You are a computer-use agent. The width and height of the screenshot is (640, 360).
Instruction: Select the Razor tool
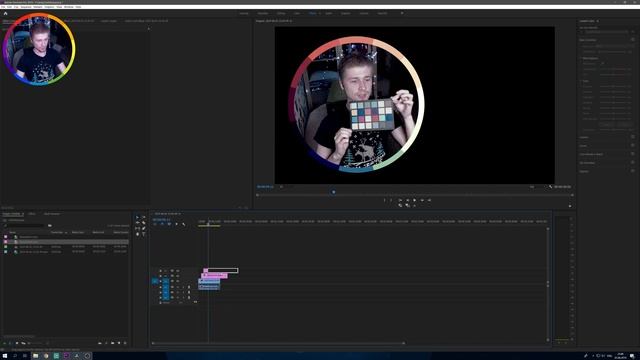pos(144,223)
